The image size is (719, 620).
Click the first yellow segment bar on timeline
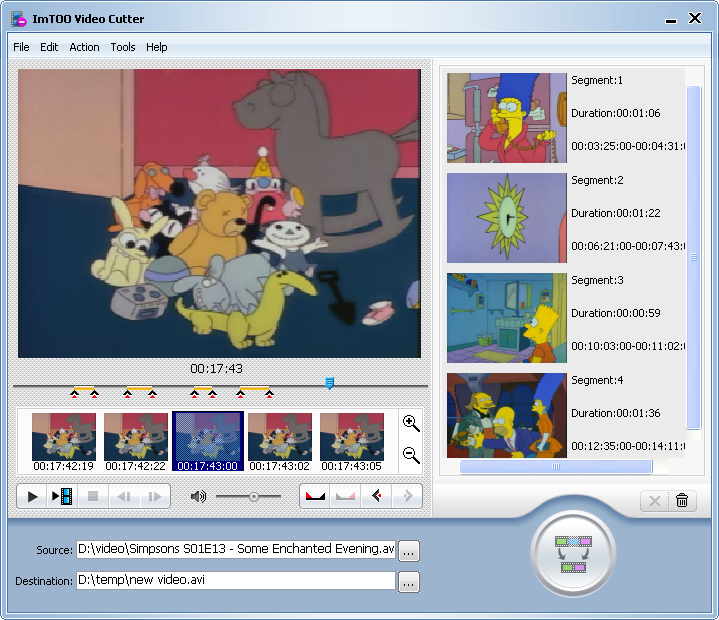tap(84, 388)
